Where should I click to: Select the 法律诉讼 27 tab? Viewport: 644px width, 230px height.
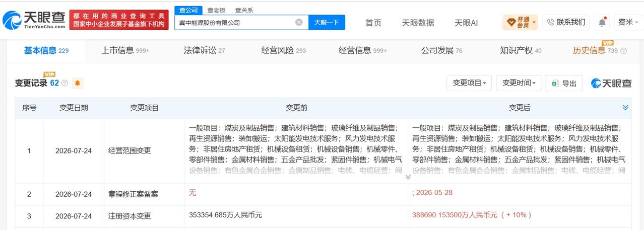click(205, 50)
